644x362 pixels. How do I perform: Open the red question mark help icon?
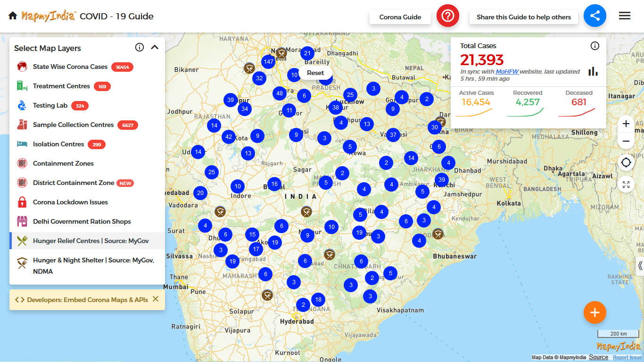[448, 16]
